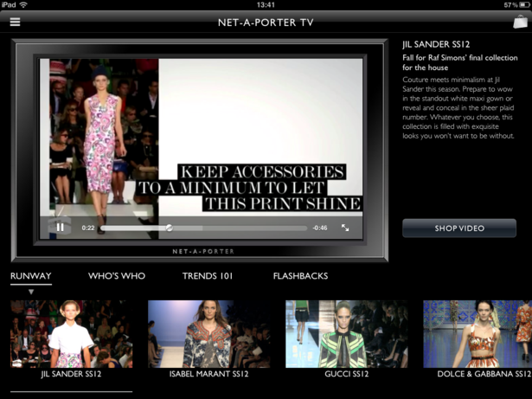
Task: Play the Dolce & Gabbana SS12 thumbnail
Action: tap(478, 334)
